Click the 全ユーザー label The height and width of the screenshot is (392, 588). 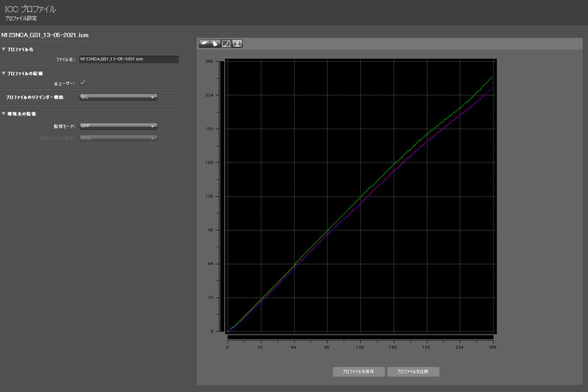65,83
